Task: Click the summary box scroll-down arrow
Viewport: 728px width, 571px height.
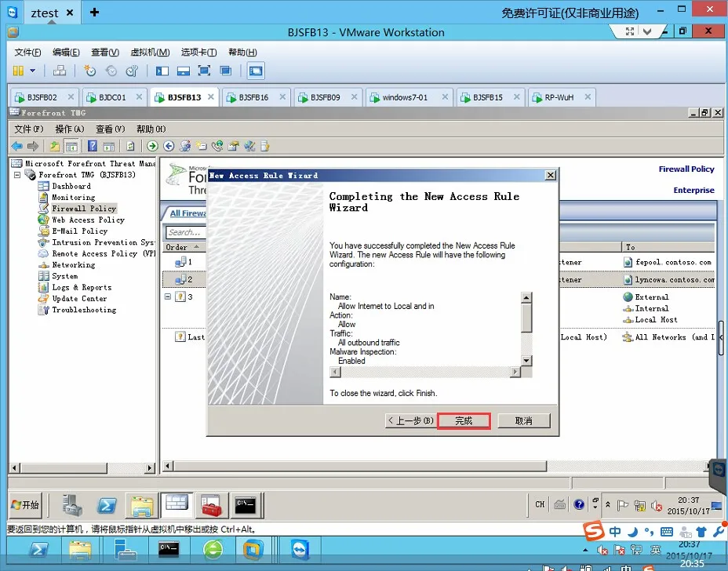Action: coord(526,361)
